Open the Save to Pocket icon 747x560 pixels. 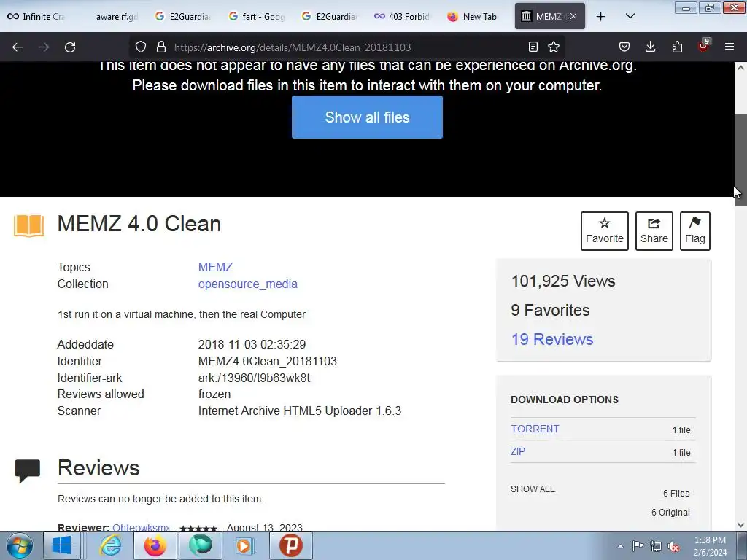624,47
